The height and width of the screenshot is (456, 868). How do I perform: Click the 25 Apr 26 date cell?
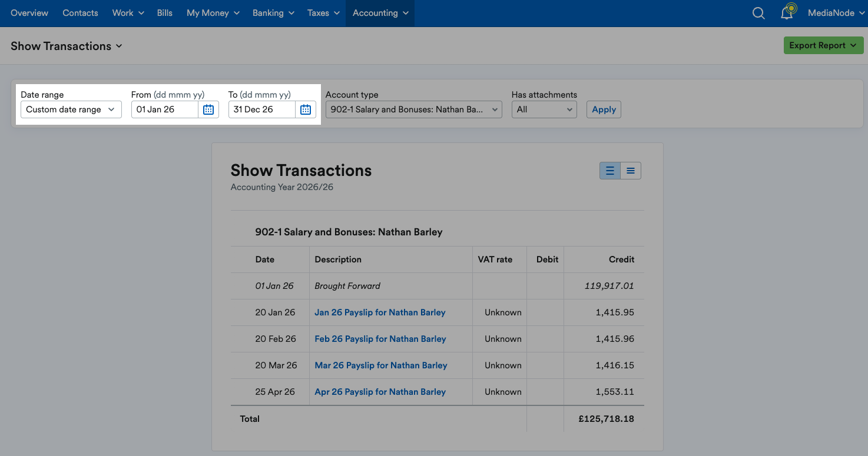(x=275, y=392)
